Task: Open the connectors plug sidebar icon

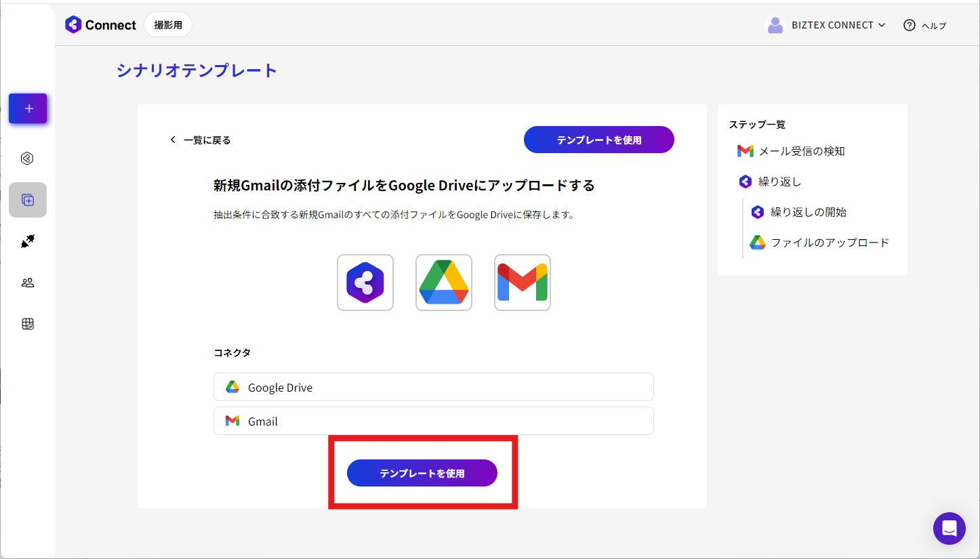Action: pos(28,241)
